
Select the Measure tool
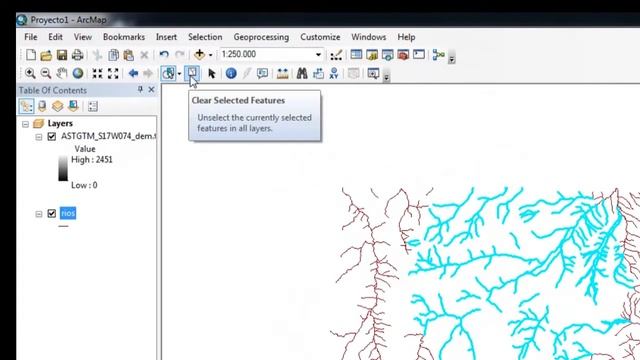coord(282,73)
